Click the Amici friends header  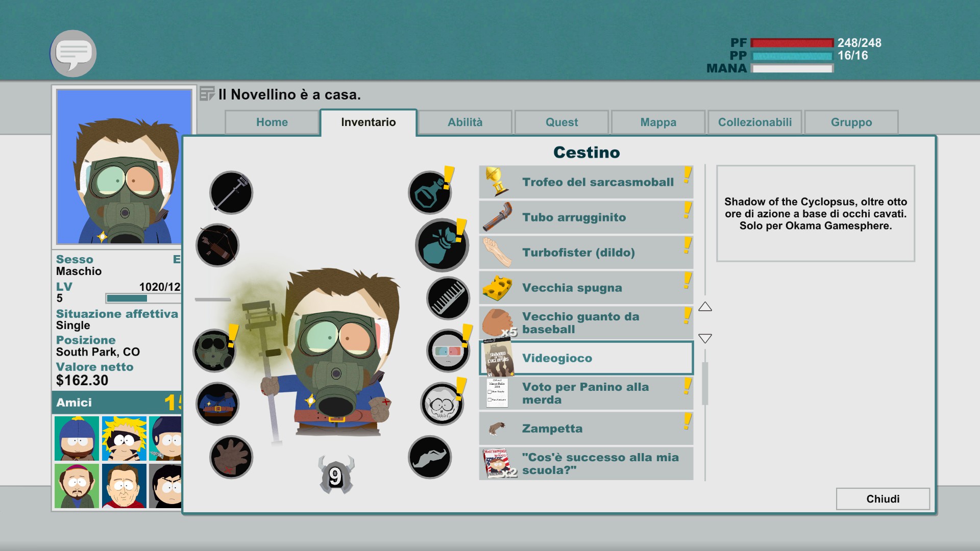coord(117,403)
